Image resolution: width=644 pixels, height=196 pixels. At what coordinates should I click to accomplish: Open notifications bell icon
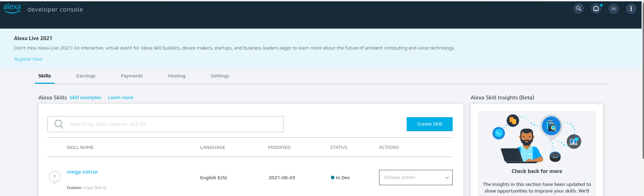click(x=596, y=9)
